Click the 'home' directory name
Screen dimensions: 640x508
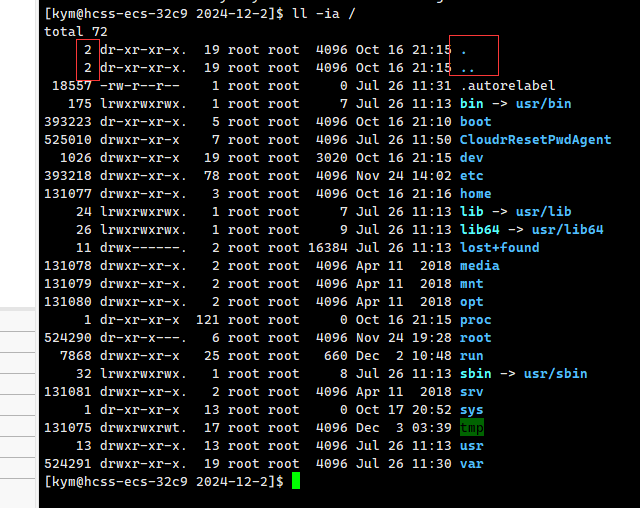(x=476, y=193)
